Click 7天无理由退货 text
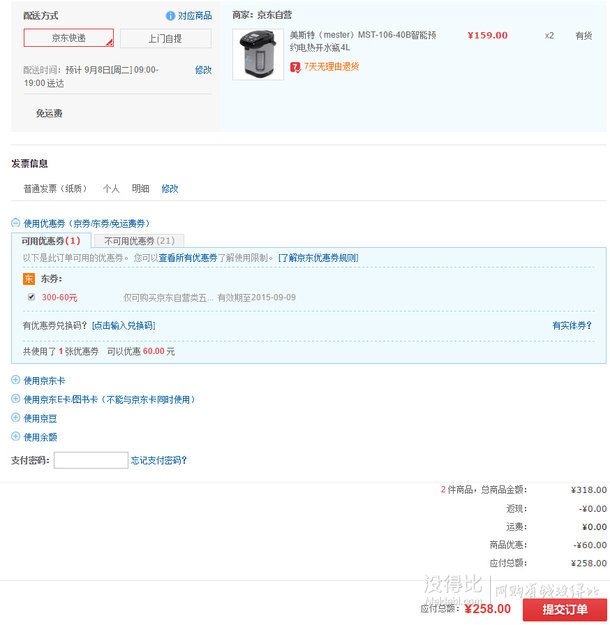 (332, 67)
